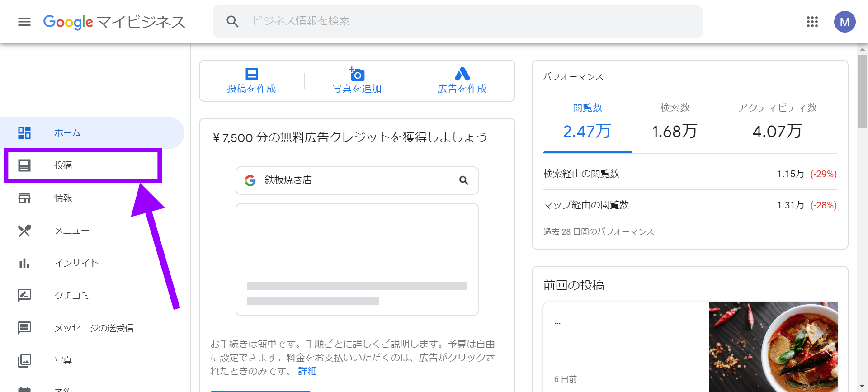The image size is (868, 392).
Task: Open the account avatar M
Action: click(x=844, y=22)
